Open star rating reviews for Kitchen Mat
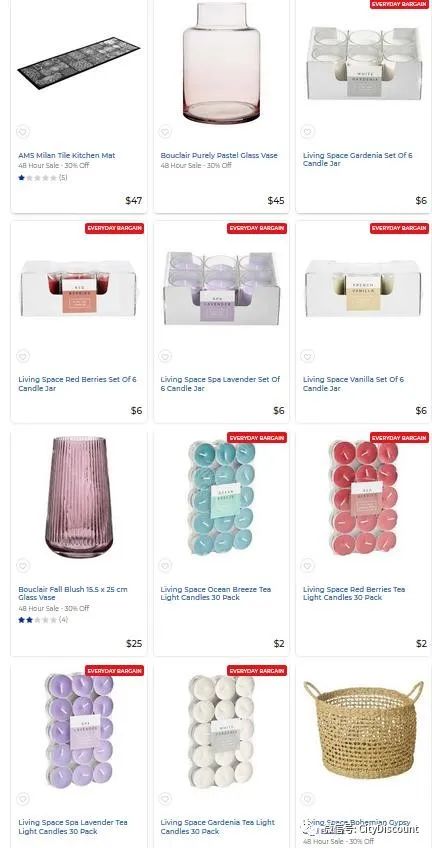 point(43,177)
